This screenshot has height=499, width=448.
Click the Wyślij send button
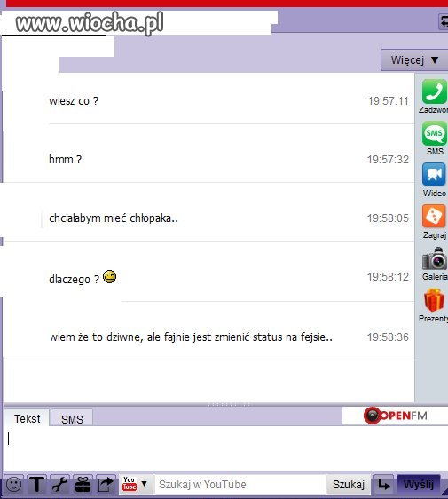tap(419, 485)
